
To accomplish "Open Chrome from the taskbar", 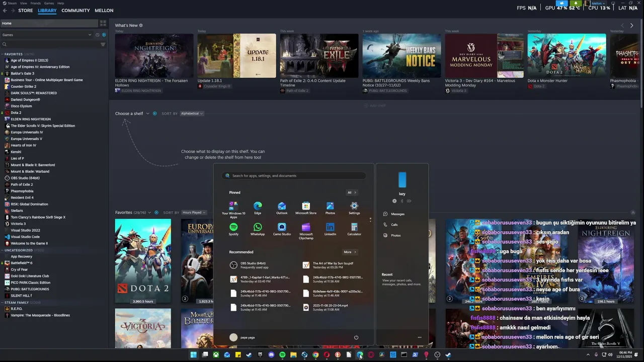I will 315,355.
